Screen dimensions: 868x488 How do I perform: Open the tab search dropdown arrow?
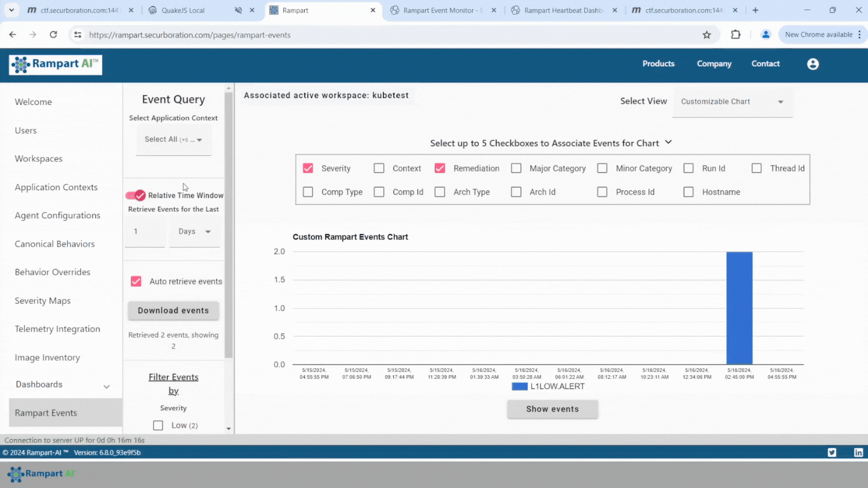11,10
